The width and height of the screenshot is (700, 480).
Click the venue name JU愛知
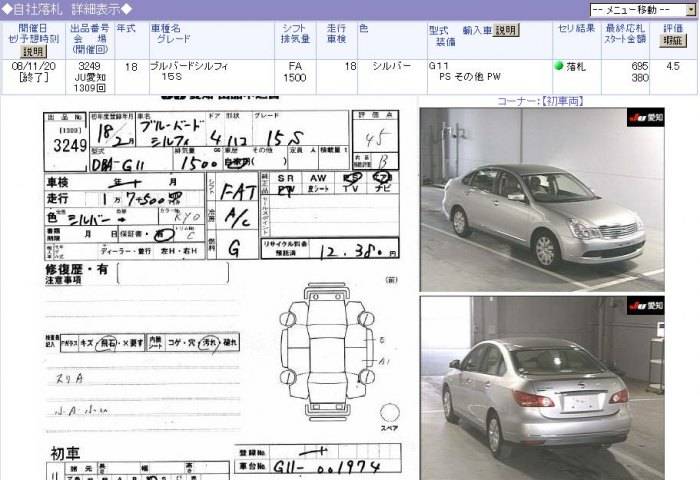tap(90, 77)
